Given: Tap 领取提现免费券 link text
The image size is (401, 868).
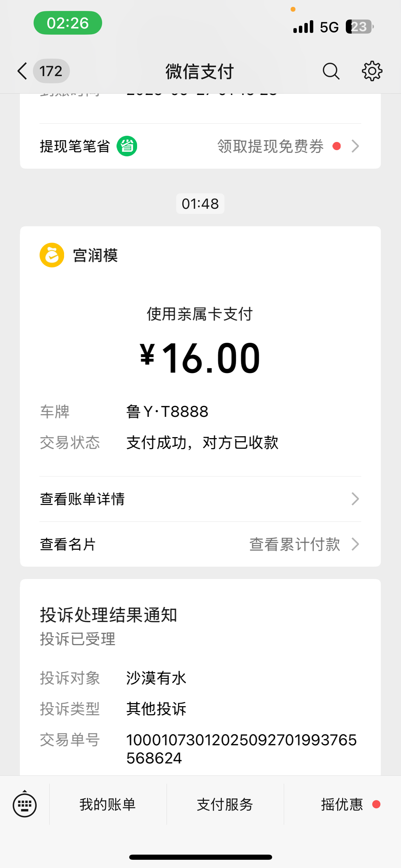Looking at the screenshot, I should point(270,146).
